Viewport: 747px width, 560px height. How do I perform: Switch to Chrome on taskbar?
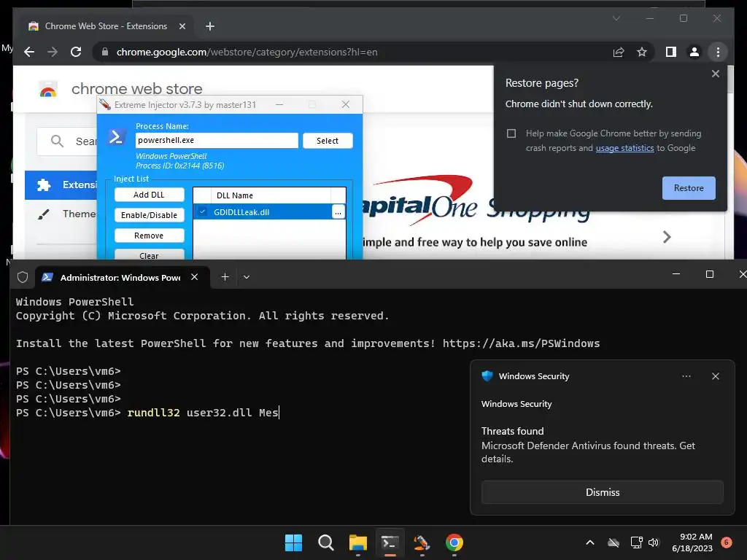point(454,542)
